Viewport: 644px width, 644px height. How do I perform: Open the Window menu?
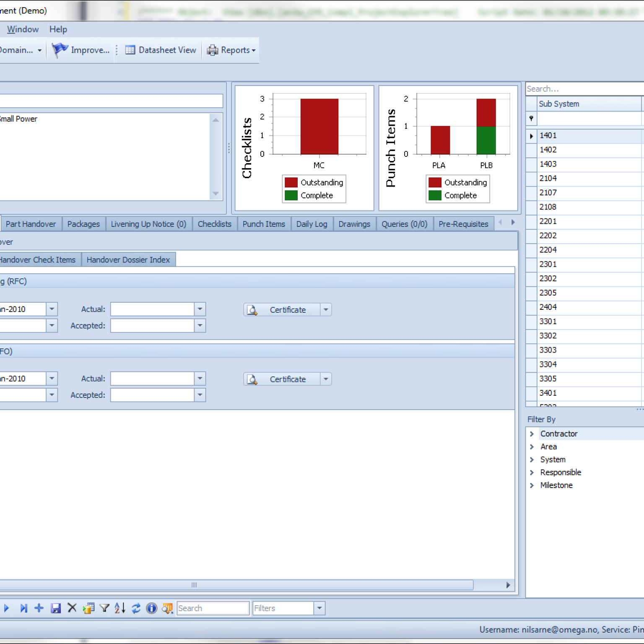click(x=23, y=29)
